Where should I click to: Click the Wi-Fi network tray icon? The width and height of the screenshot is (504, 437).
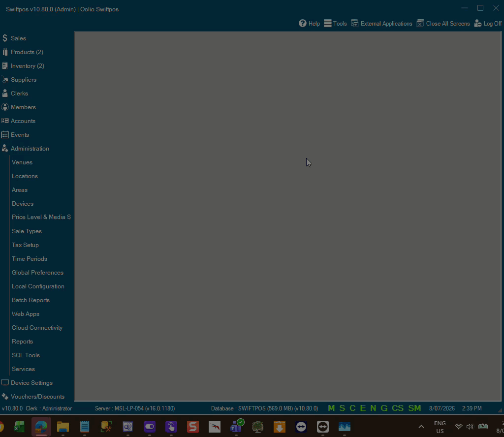[459, 427]
